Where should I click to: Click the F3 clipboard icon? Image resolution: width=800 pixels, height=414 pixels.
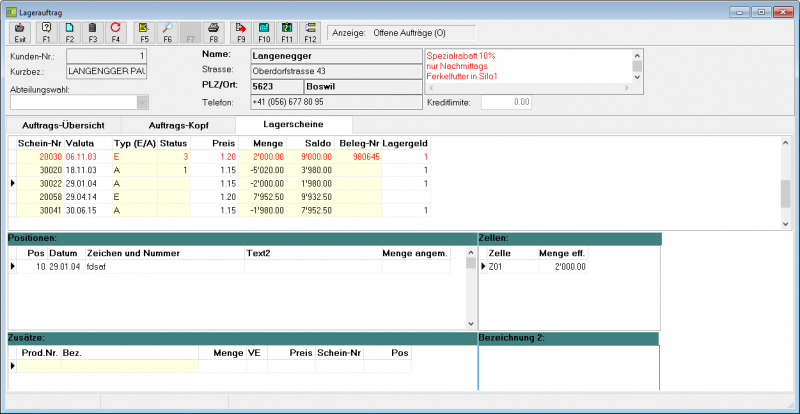(x=93, y=32)
